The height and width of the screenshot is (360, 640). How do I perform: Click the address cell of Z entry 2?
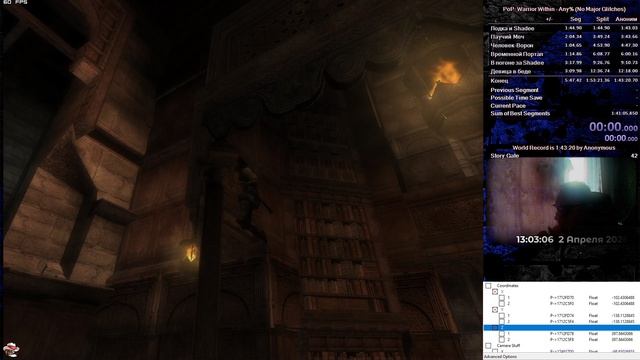[x=562, y=340]
